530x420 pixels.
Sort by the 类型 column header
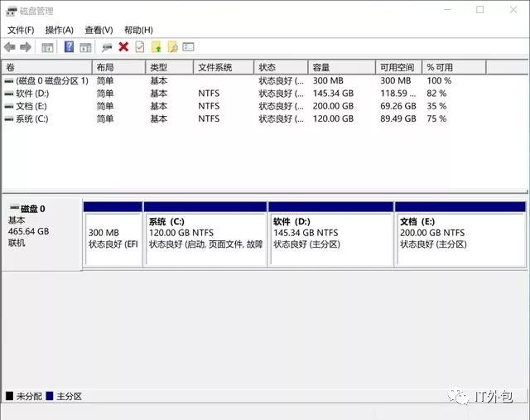click(169, 67)
